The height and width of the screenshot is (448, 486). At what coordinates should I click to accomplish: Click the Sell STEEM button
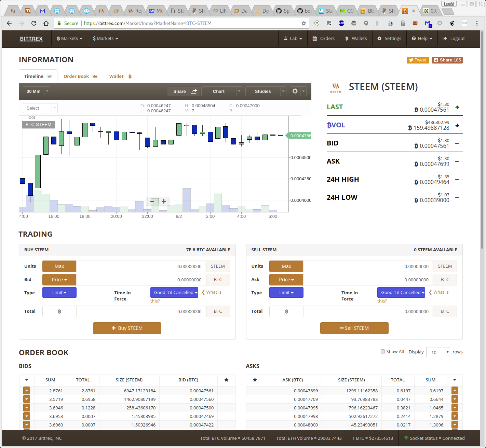(x=354, y=328)
